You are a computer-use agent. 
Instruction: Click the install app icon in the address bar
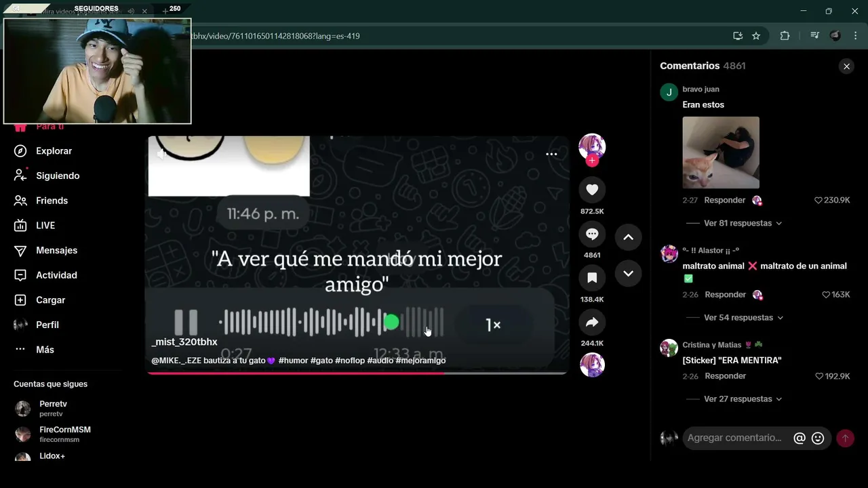738,36
